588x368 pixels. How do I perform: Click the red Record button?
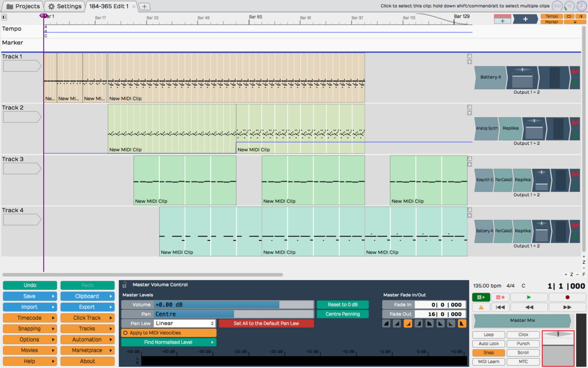tap(567, 297)
